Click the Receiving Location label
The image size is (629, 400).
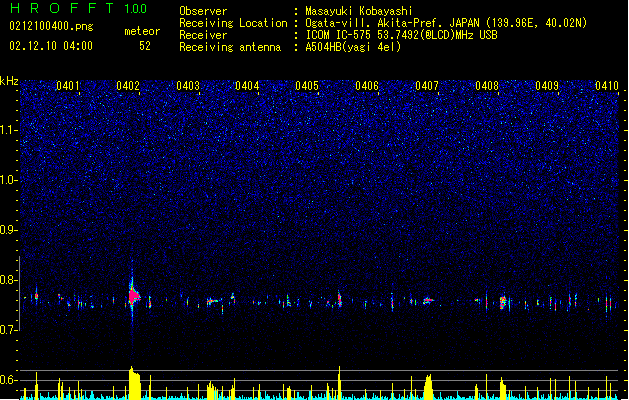coord(233,23)
